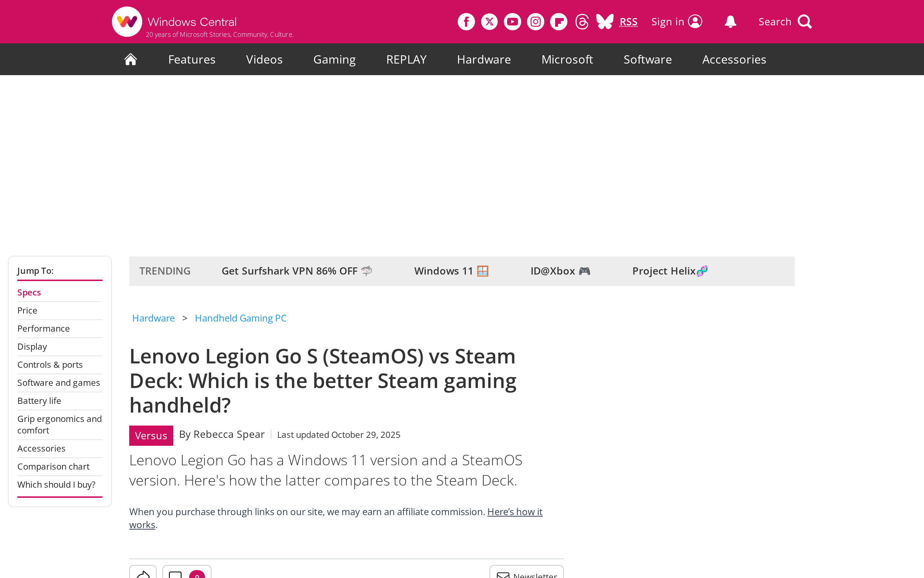Open the Threads social icon

coord(582,22)
